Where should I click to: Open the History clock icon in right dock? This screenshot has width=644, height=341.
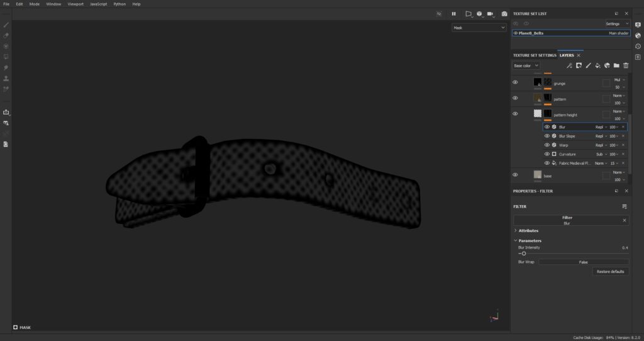tap(638, 46)
